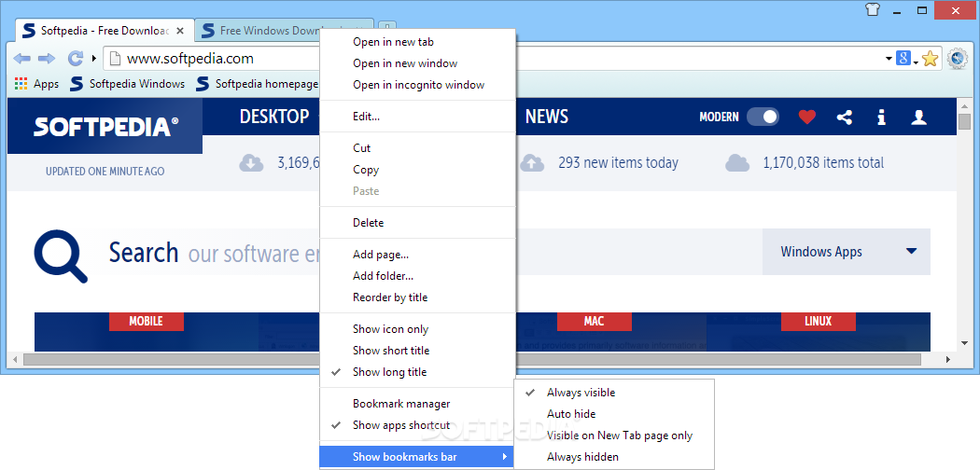Image resolution: width=980 pixels, height=470 pixels.
Task: Click the cloud download counter icon
Action: (251, 163)
